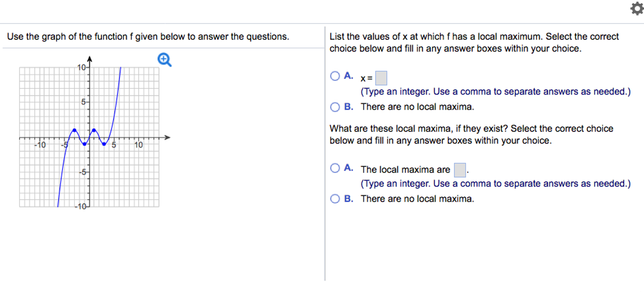Viewport: 644px width, 292px height.
Task: Open the settings gear icon
Action: tap(637, 9)
